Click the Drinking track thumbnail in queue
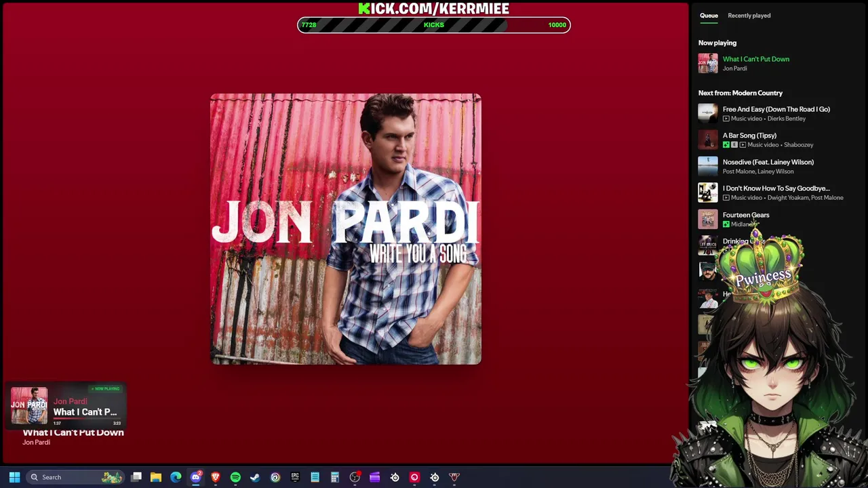The height and width of the screenshot is (488, 868). (x=708, y=245)
